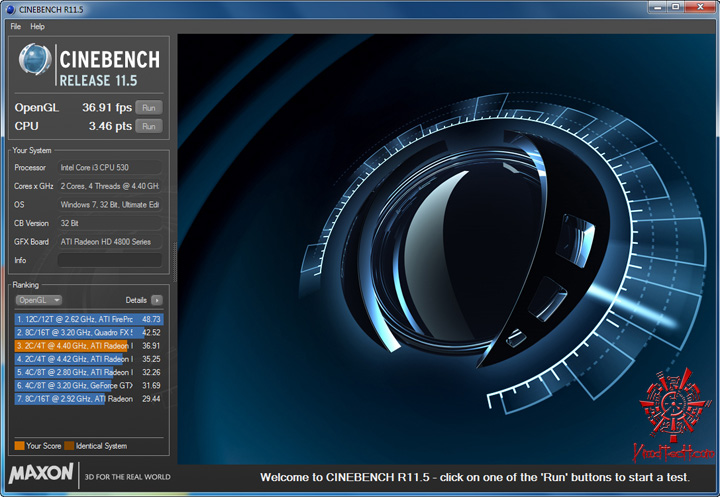
Task: Select highlighted ranking row 2C/4T @ 4.40 GHz
Action: [x=89, y=346]
